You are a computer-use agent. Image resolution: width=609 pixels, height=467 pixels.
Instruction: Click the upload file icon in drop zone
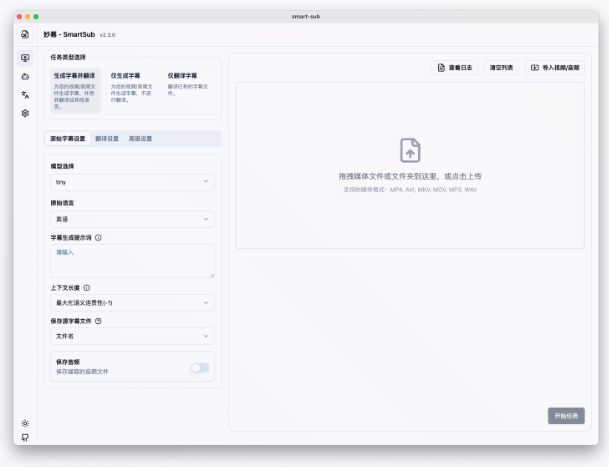tap(410, 150)
